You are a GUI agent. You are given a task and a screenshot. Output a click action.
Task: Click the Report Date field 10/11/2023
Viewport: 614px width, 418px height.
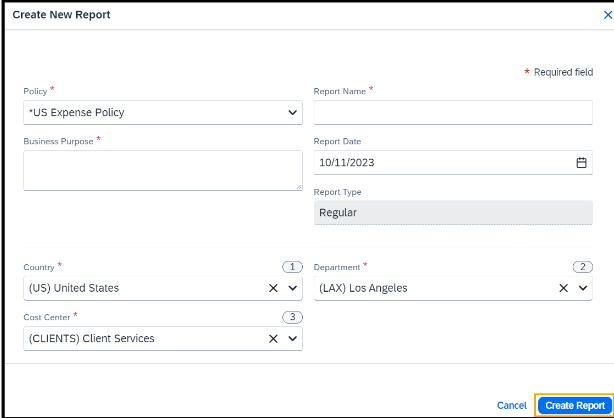pos(453,163)
